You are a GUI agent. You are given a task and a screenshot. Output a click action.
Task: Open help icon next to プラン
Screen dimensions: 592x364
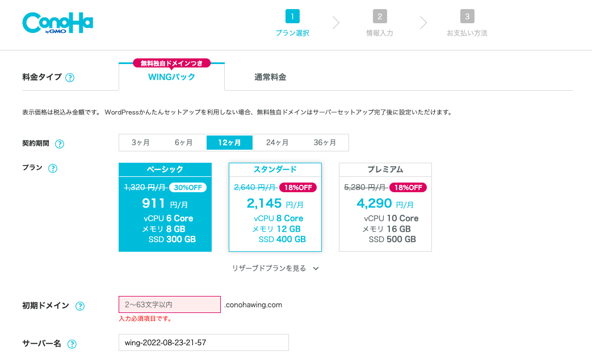[53, 168]
